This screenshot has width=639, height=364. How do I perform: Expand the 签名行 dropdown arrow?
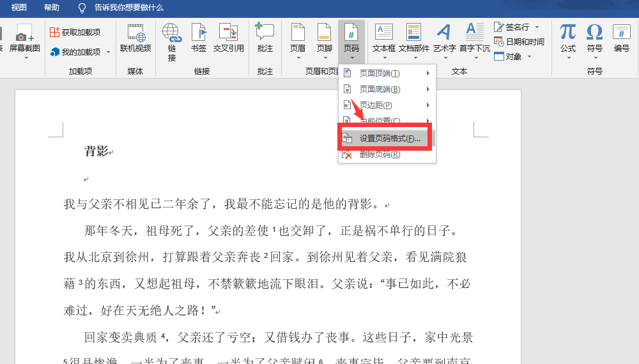(537, 27)
